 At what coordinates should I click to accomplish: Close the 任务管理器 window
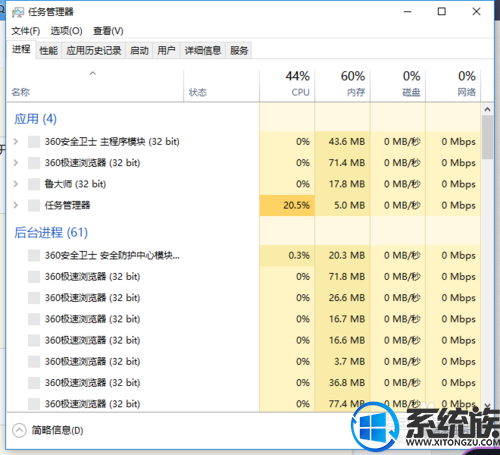coord(476,12)
